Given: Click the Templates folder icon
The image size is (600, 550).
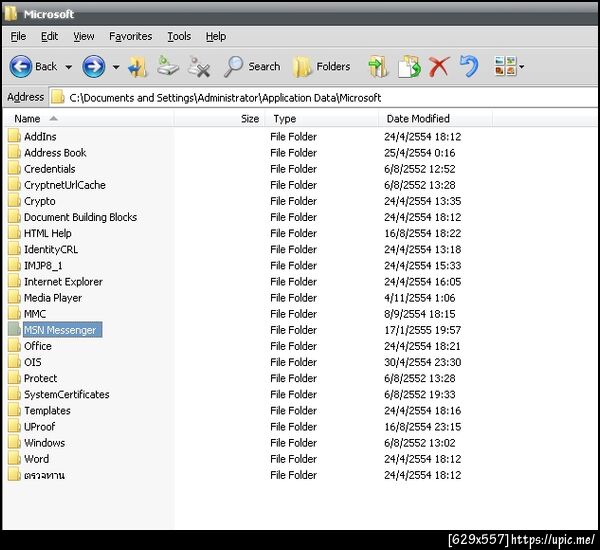Looking at the screenshot, I should [x=15, y=410].
